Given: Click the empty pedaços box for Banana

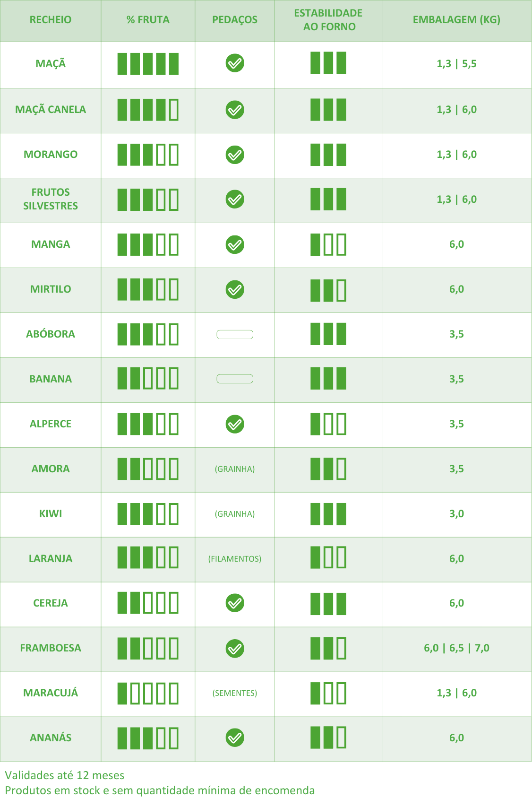Looking at the screenshot, I should (235, 379).
